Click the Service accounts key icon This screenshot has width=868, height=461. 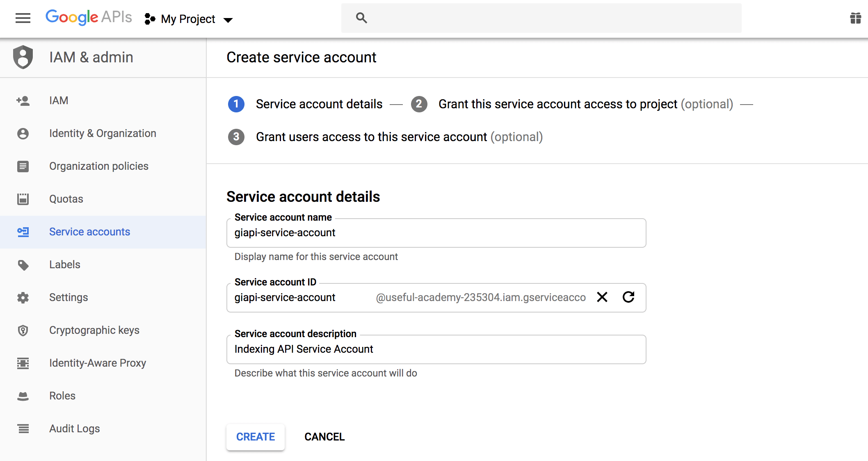[23, 232]
